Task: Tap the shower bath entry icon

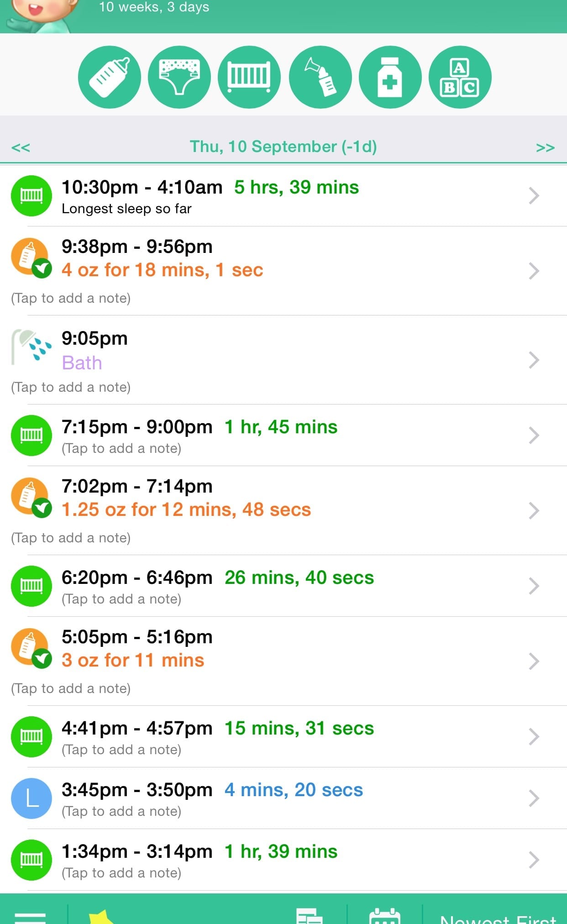Action: (31, 349)
